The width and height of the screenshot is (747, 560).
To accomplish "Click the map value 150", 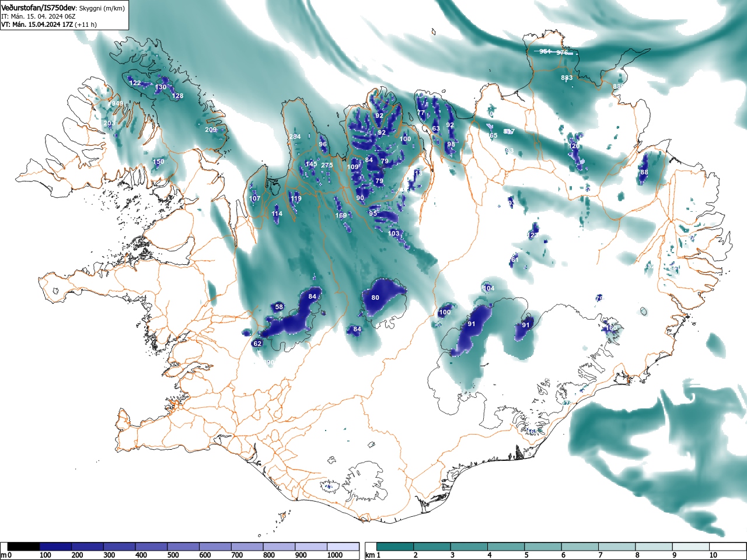I will pyautogui.click(x=158, y=162).
